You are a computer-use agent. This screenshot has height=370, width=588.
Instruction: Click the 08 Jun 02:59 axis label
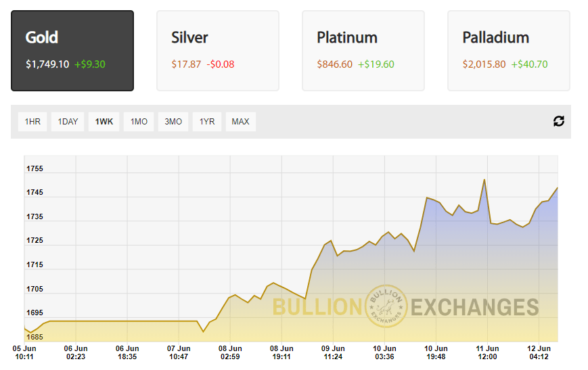[230, 352]
